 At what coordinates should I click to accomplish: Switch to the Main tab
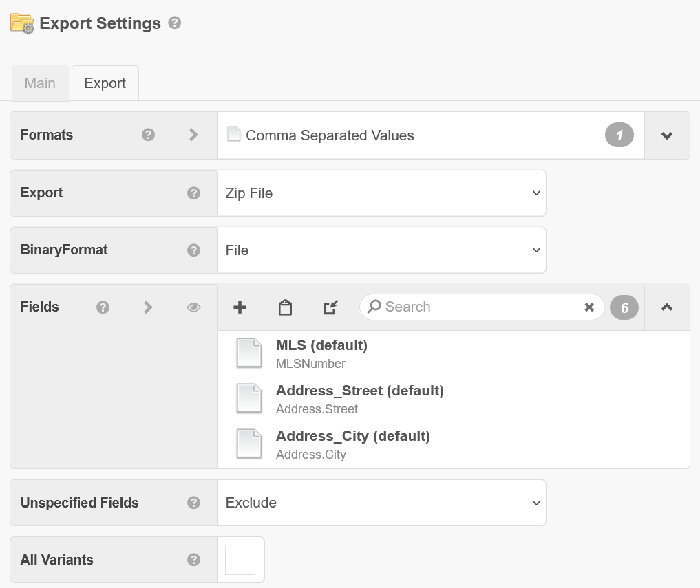(x=40, y=83)
